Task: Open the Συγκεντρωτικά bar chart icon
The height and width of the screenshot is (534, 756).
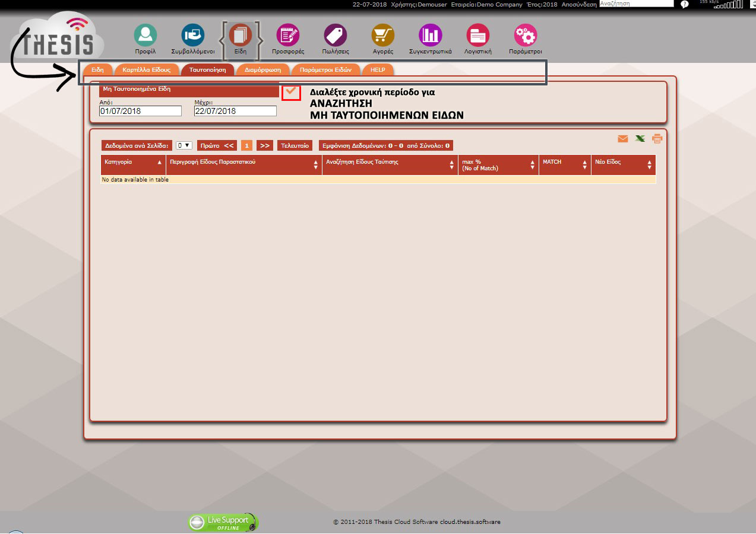Action: [x=430, y=36]
